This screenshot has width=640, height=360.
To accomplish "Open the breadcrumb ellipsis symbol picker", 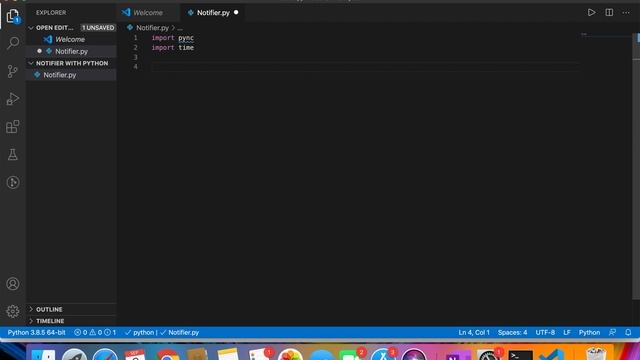I will coord(180,28).
